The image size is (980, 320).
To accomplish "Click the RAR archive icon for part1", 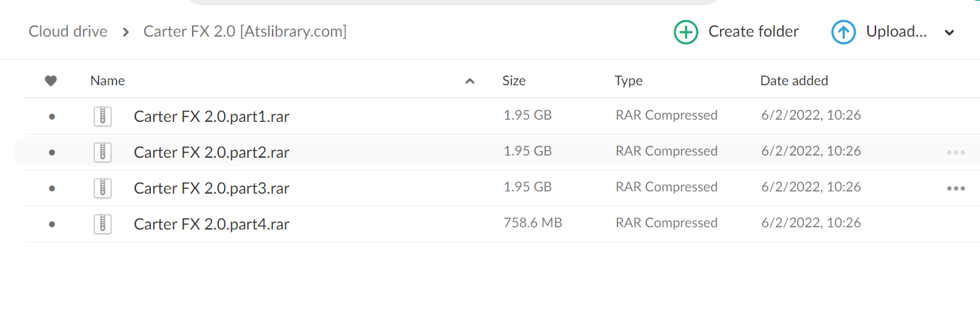I will click(102, 116).
